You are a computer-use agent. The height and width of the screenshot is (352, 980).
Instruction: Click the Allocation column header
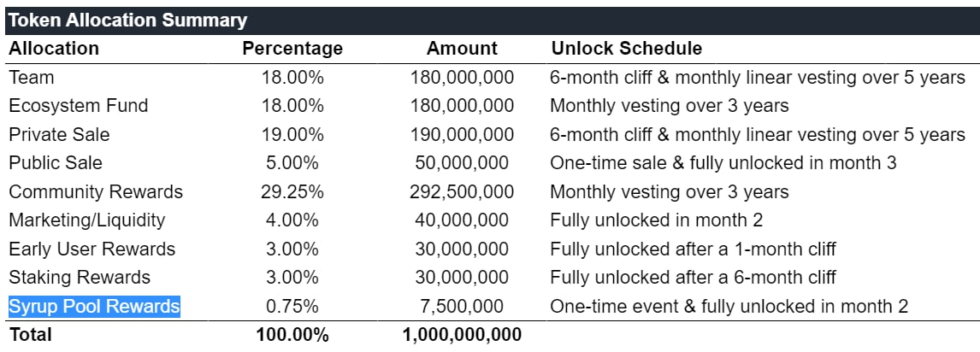click(x=54, y=49)
